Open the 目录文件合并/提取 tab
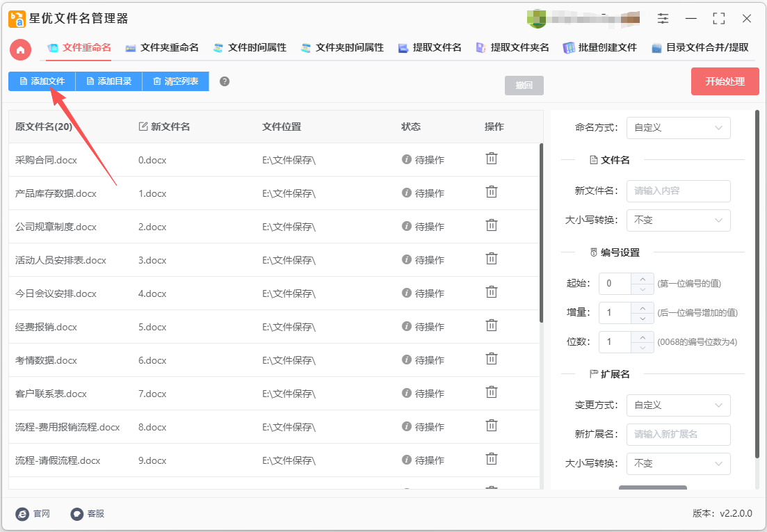 700,47
